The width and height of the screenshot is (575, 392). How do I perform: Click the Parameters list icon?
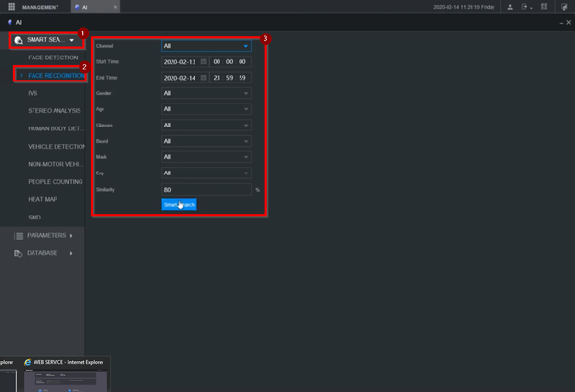click(x=19, y=236)
